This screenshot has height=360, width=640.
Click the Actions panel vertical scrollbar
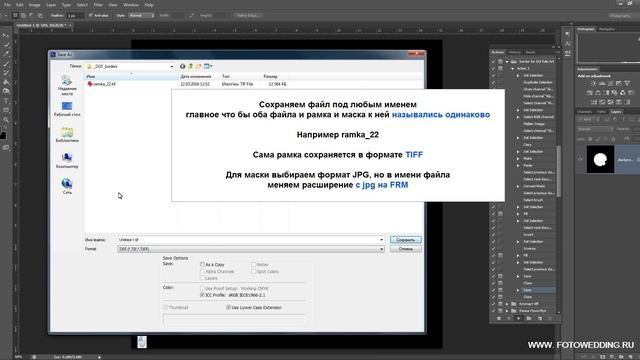point(558,171)
